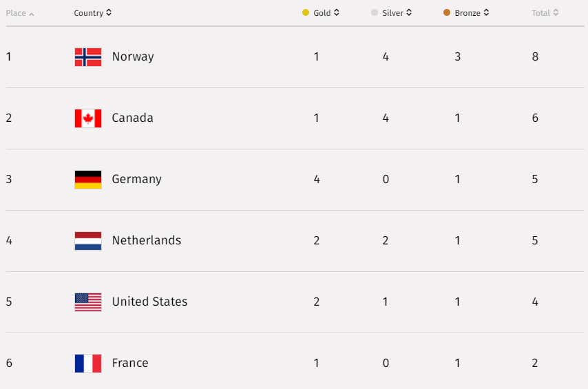Click the Germany flag icon

[87, 180]
